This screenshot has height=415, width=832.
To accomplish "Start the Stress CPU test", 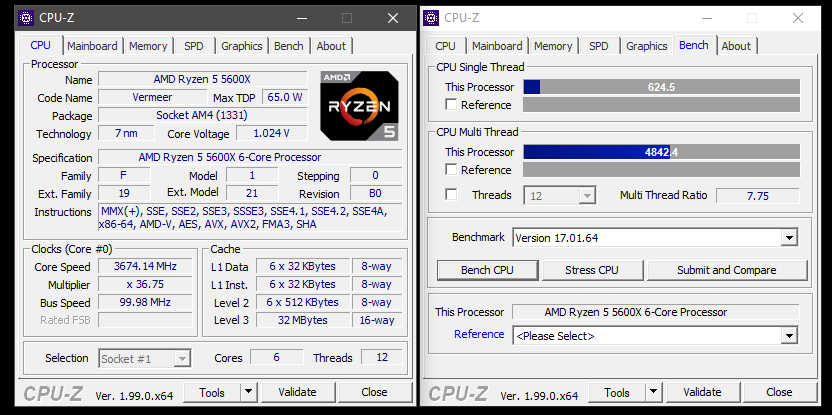I will [x=592, y=270].
